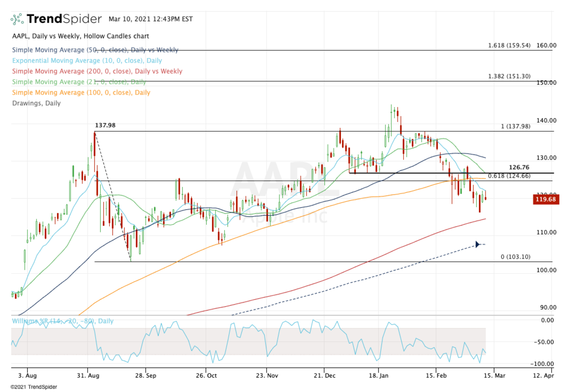The image size is (570, 392).
Task: Select the Simple Moving Average 50 legend entry
Action: [95, 50]
